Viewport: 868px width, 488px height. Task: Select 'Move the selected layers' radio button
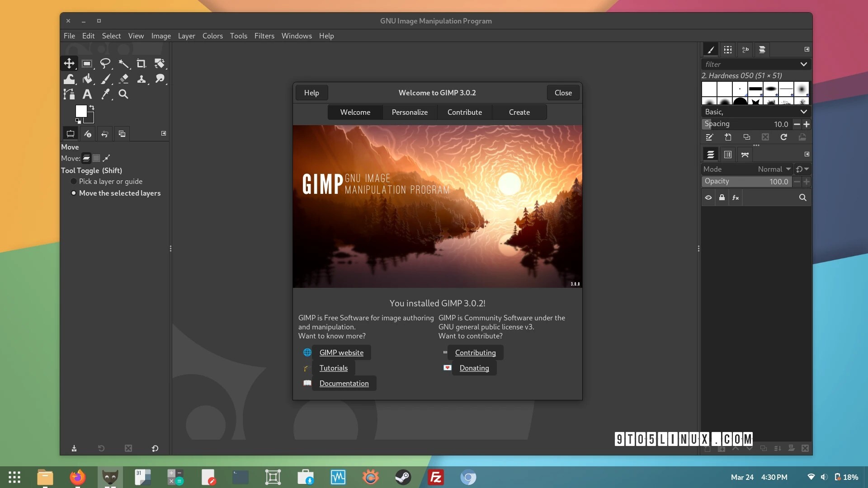click(74, 193)
